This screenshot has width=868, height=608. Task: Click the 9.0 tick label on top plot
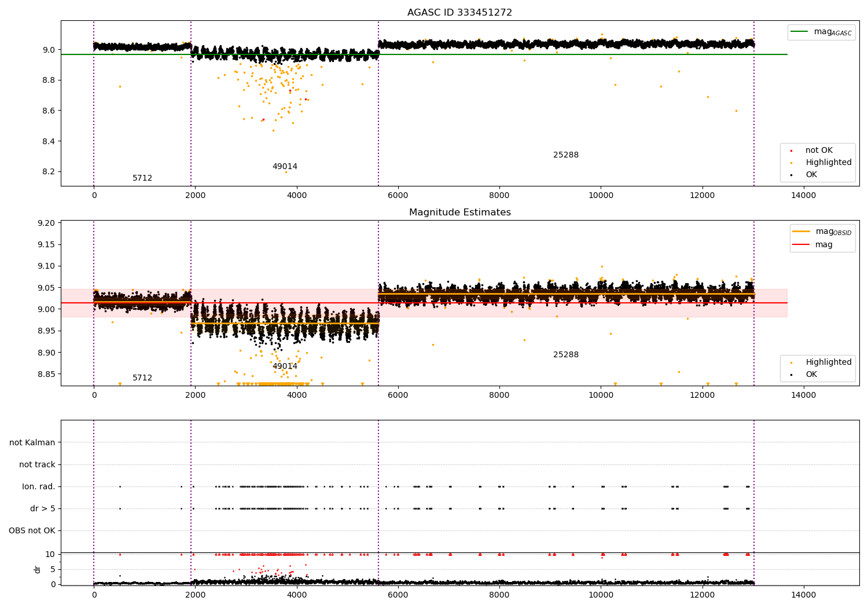click(49, 50)
